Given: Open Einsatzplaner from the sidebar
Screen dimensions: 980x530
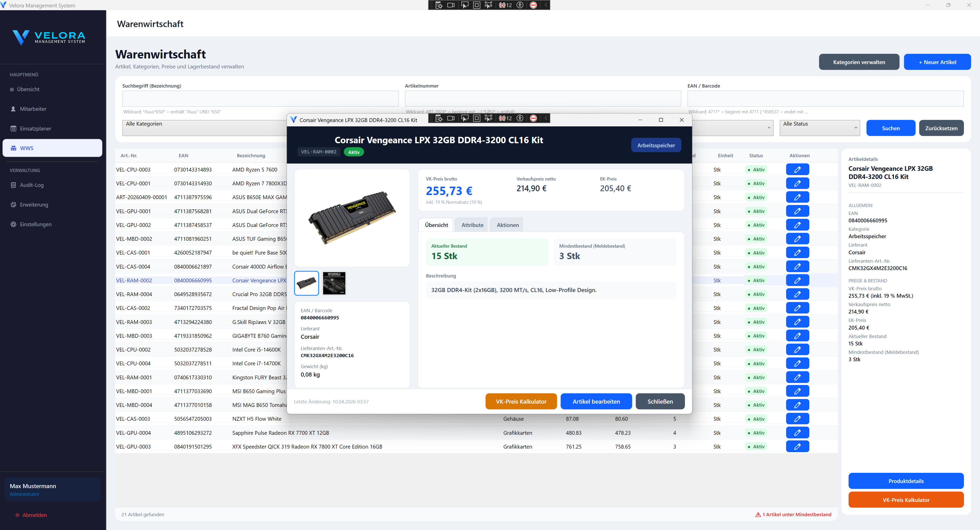Looking at the screenshot, I should pyautogui.click(x=35, y=128).
